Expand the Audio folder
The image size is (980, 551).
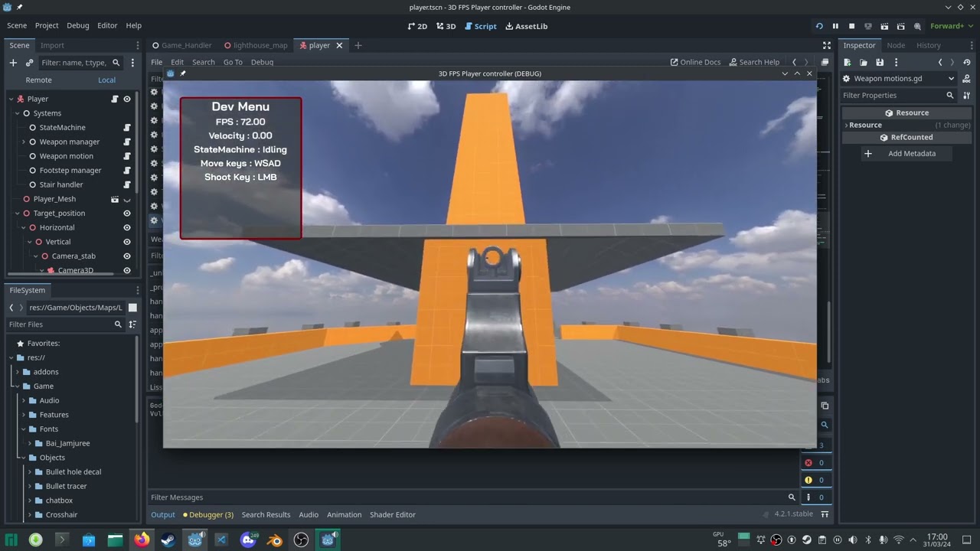click(24, 400)
